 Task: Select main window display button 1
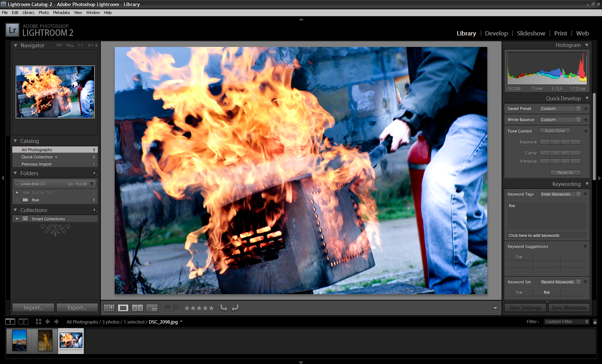click(x=10, y=322)
